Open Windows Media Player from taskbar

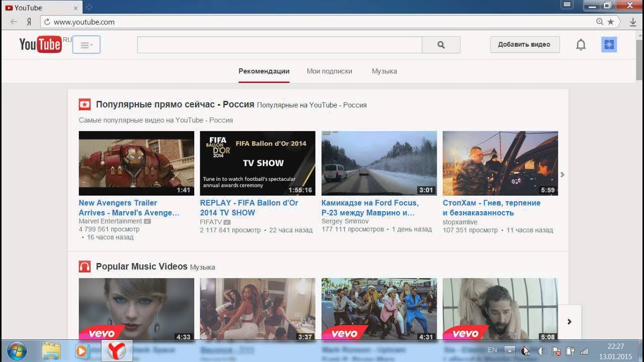(x=82, y=351)
